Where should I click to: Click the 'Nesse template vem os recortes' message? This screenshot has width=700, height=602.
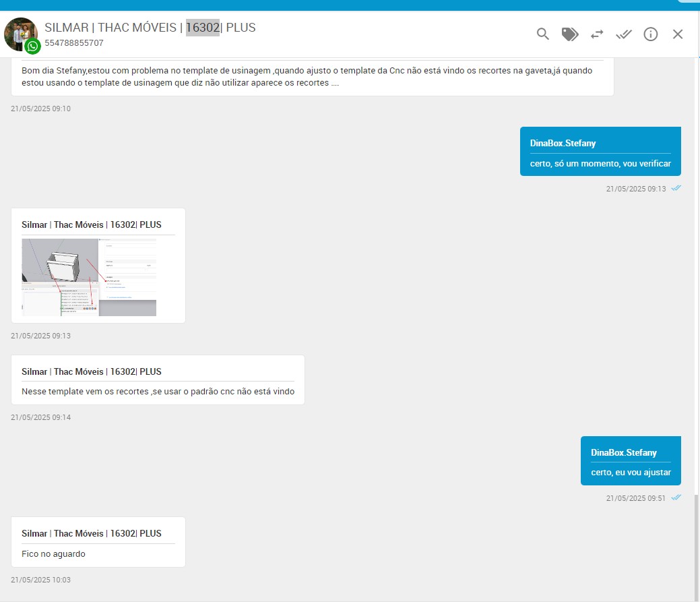(x=158, y=391)
